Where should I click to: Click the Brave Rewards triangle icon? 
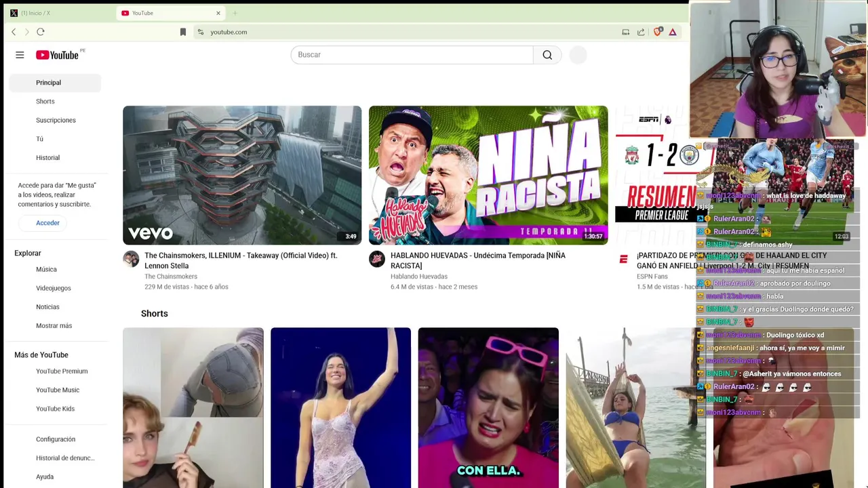[x=673, y=32]
